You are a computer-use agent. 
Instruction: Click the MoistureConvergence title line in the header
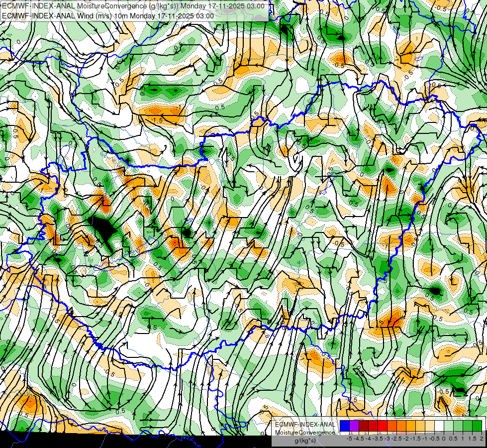[x=133, y=6]
